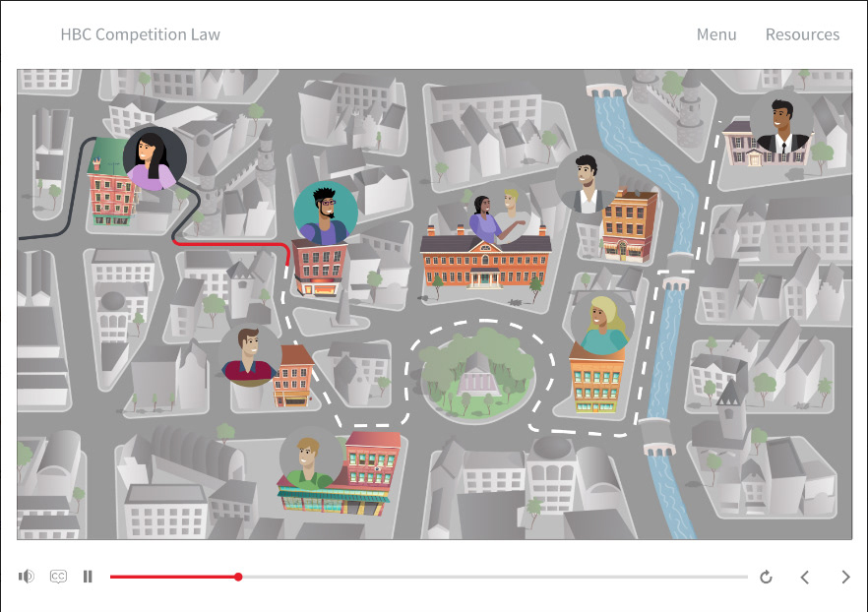The image size is (868, 612).
Task: Click the dark red shop under bearded man
Action: click(320, 268)
